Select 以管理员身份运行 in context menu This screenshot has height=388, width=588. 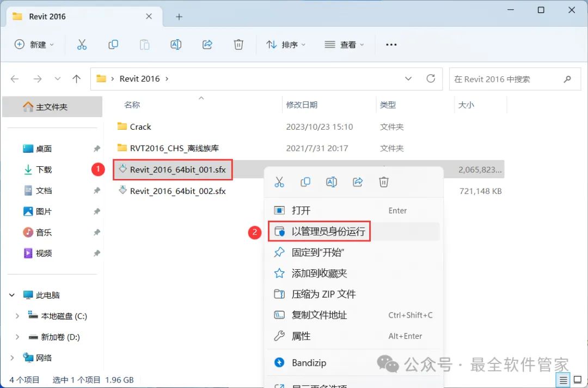click(353, 232)
